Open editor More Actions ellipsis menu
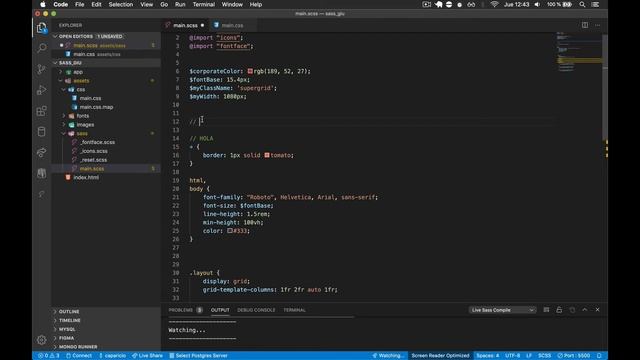 pyautogui.click(x=598, y=25)
